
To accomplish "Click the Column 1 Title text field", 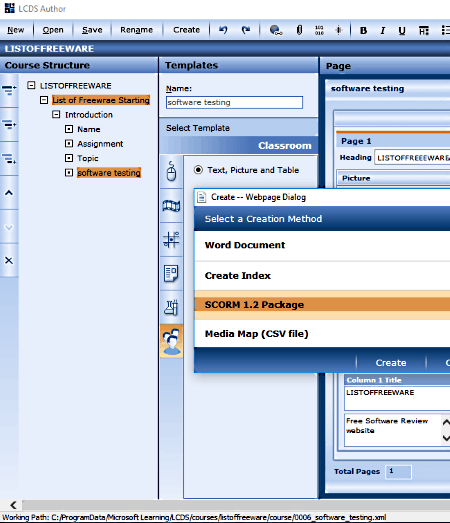I will click(397, 398).
